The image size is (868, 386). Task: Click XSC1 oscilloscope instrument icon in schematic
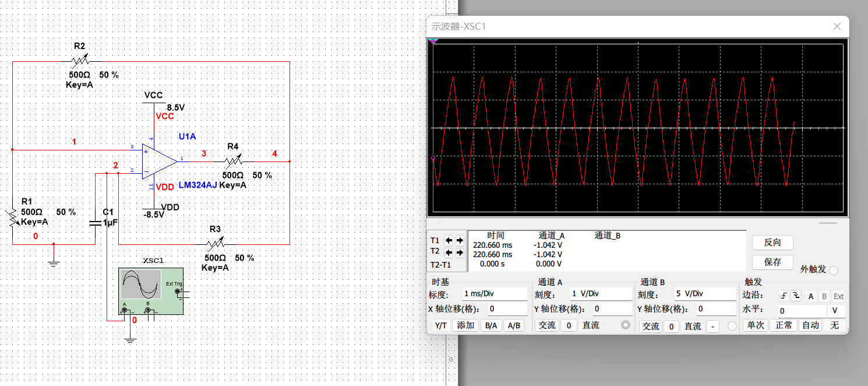click(151, 293)
